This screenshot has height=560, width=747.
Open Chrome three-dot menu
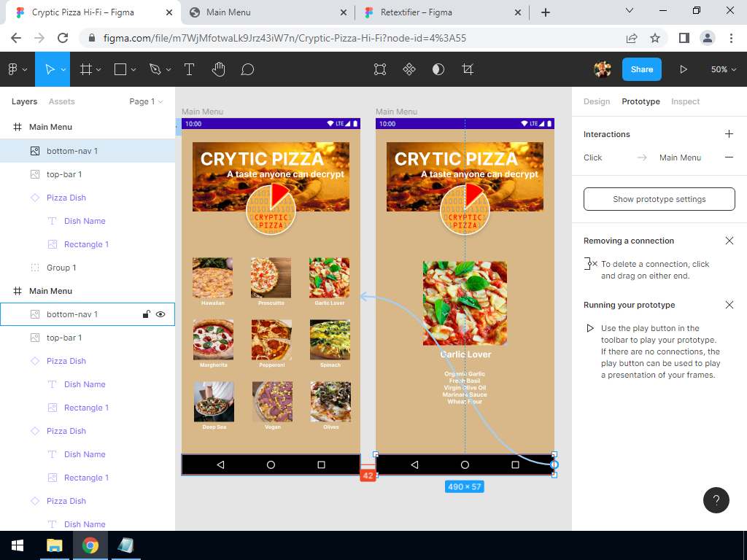[x=731, y=38]
